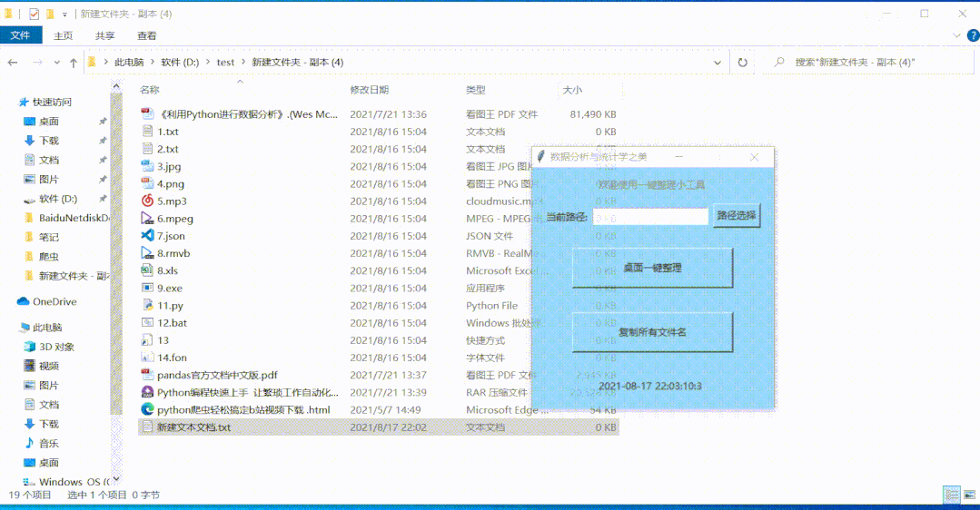Select the 8.xls Excel file icon
Screen dimensions: 980x510
147,271
